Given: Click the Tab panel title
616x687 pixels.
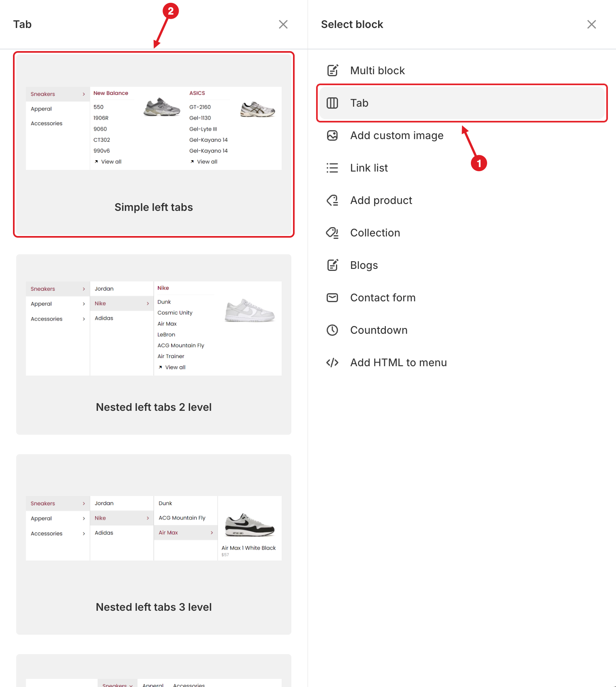Looking at the screenshot, I should pos(22,24).
